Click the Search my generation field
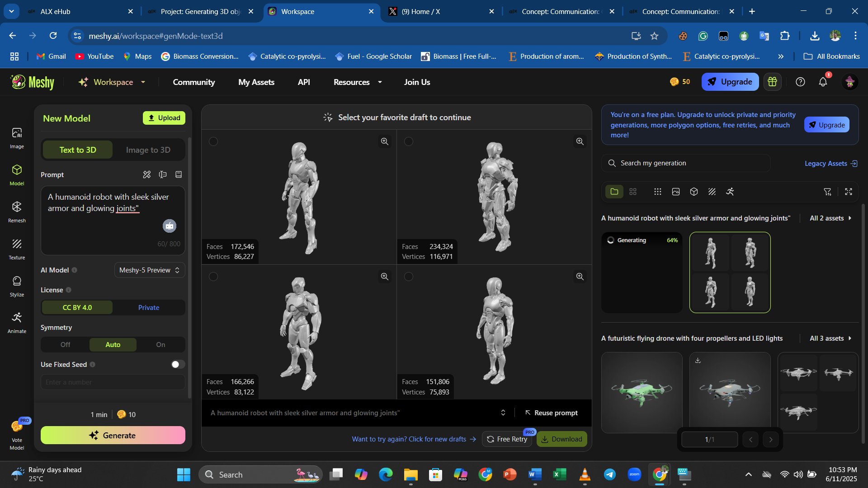The height and width of the screenshot is (488, 868). (685, 163)
